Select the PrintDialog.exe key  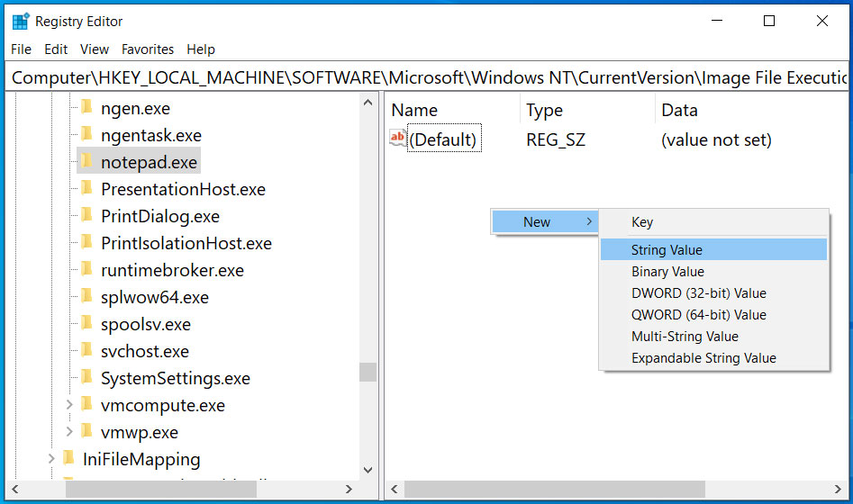coord(160,216)
